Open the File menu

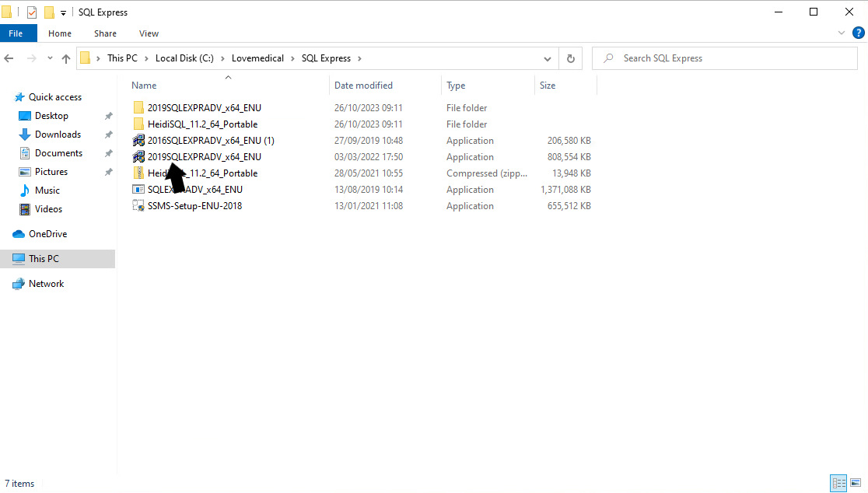click(x=16, y=33)
